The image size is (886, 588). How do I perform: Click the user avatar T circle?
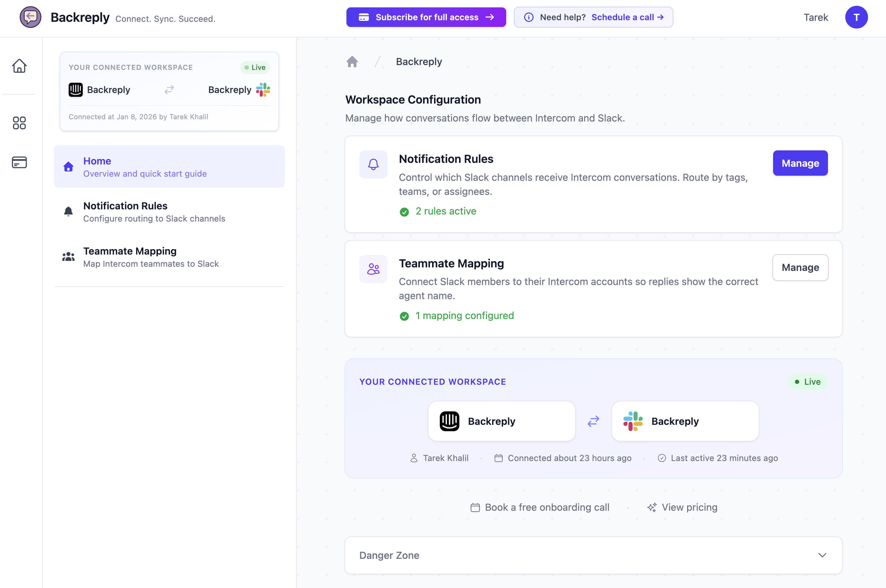[856, 17]
